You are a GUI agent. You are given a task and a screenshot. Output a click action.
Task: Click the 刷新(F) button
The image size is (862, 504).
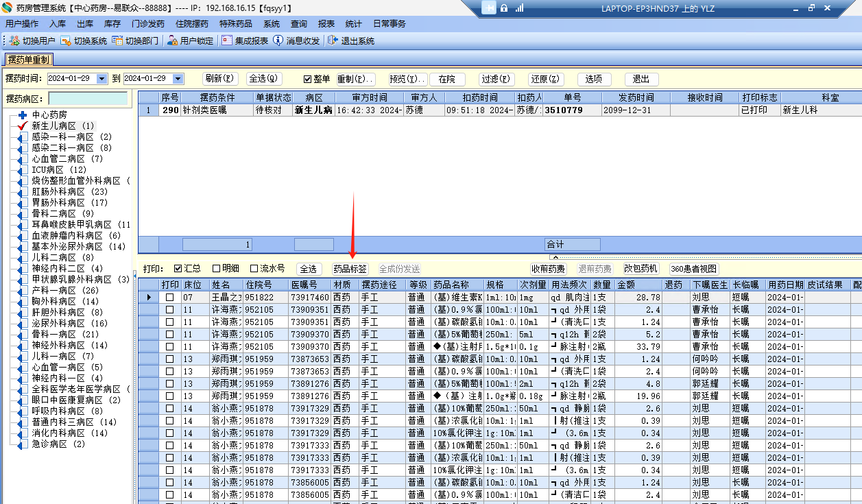[x=221, y=79]
